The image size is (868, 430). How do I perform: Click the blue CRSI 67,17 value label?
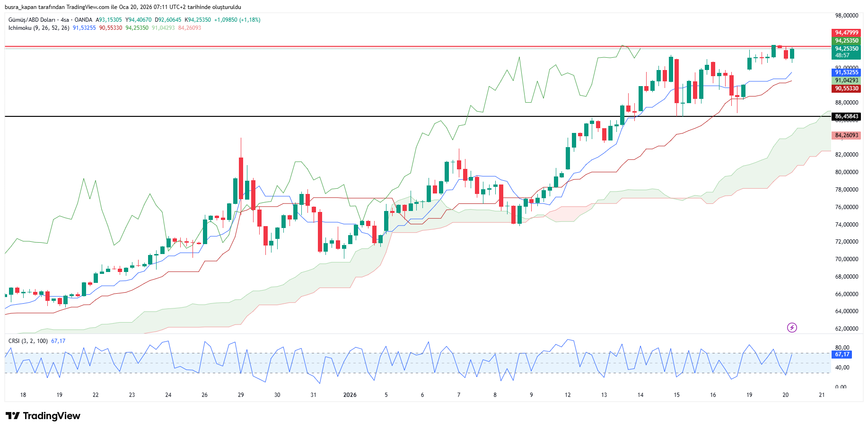click(842, 354)
